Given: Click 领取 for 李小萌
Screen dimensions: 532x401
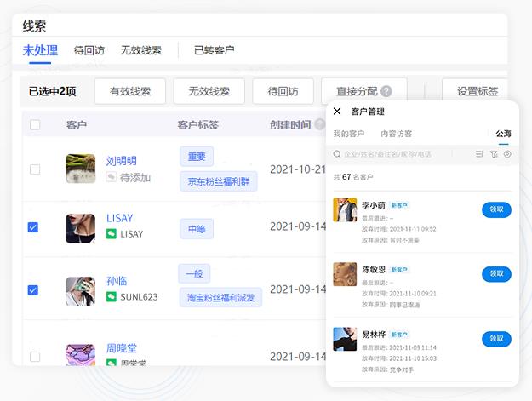Looking at the screenshot, I should point(496,209).
